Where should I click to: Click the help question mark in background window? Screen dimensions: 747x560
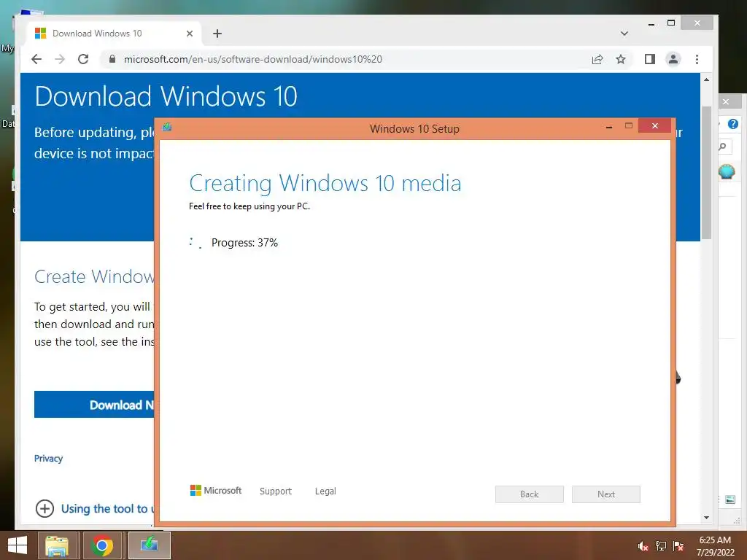(x=733, y=124)
